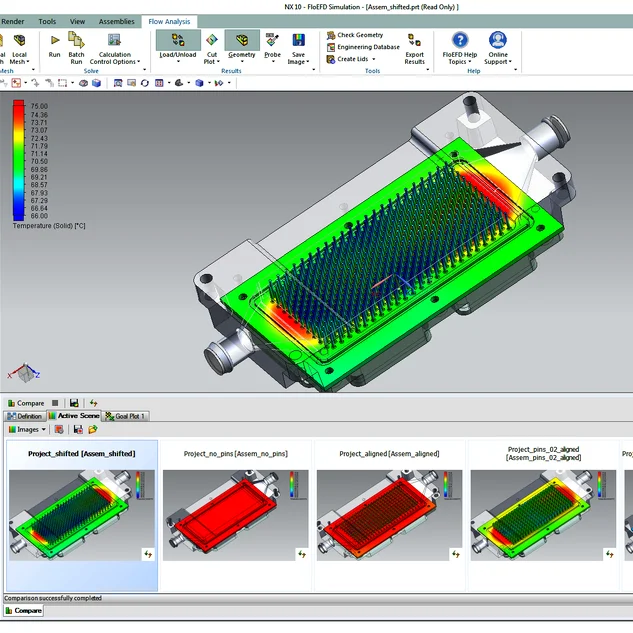The width and height of the screenshot is (633, 633).
Task: Switch to the Render tab
Action: [x=12, y=21]
